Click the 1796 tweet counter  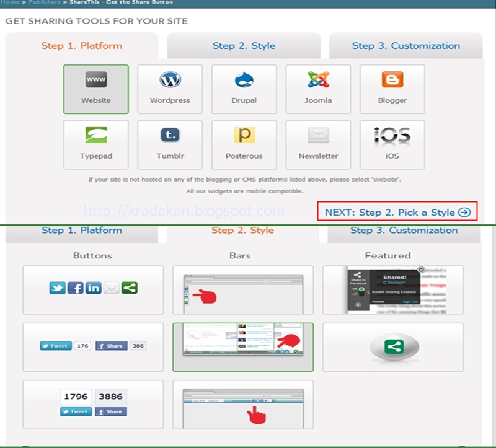pos(76,397)
